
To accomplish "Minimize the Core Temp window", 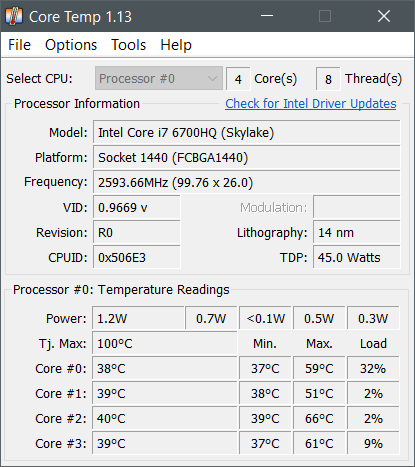I will point(267,16).
